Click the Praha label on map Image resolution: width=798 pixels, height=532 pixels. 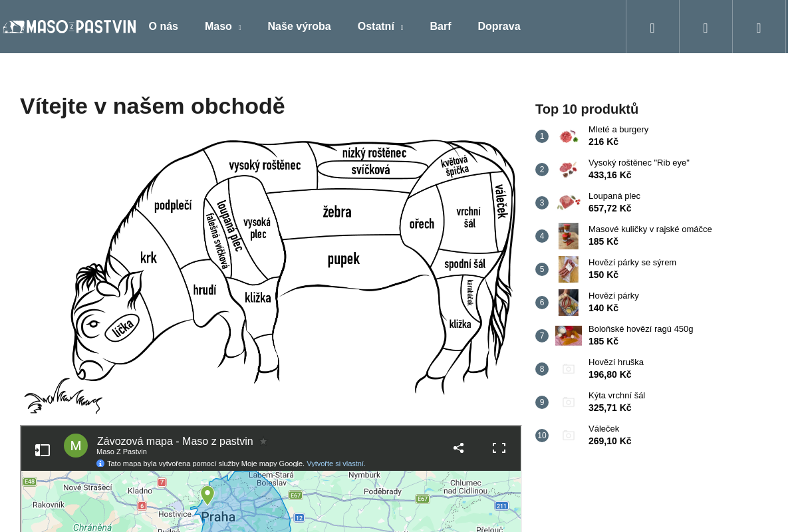coord(218,517)
